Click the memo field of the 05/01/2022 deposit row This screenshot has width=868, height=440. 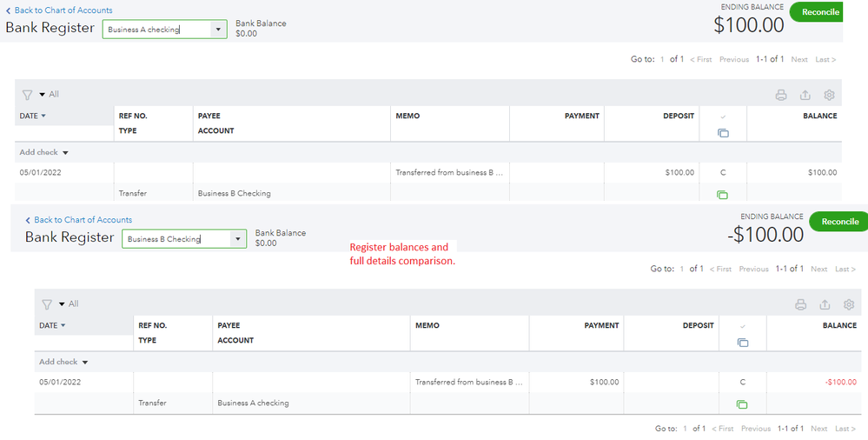tap(448, 172)
